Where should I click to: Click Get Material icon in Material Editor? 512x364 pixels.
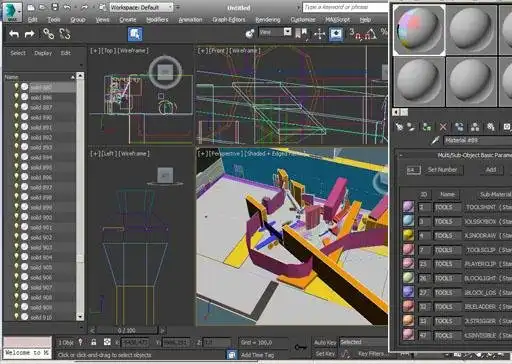point(399,127)
